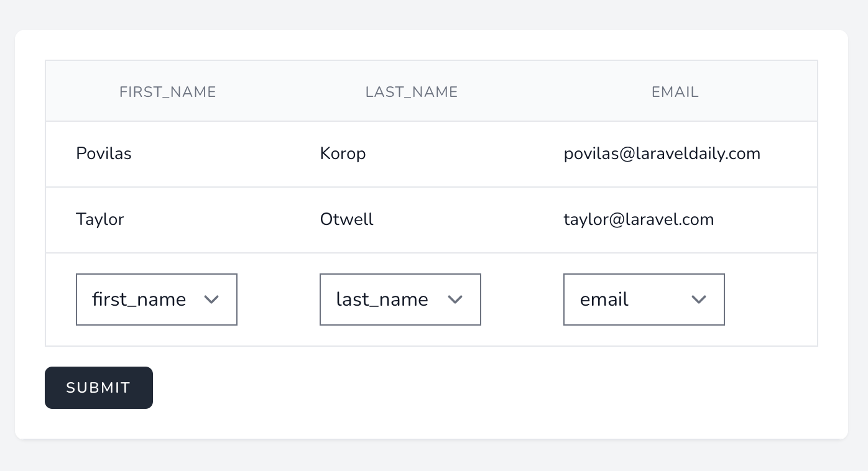This screenshot has width=868, height=471.
Task: Select the Taylor first name cell
Action: pyautogui.click(x=168, y=220)
